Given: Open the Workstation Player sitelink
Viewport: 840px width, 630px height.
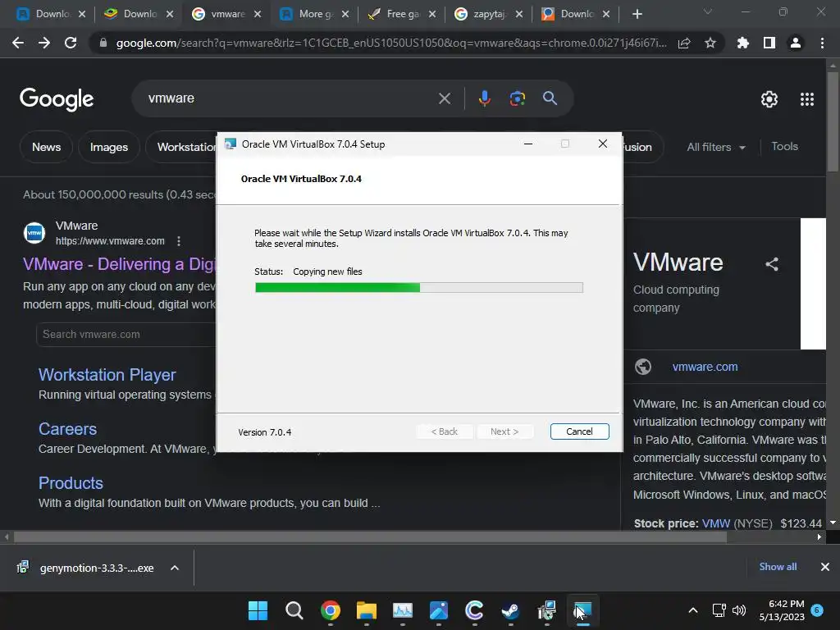Looking at the screenshot, I should point(107,374).
